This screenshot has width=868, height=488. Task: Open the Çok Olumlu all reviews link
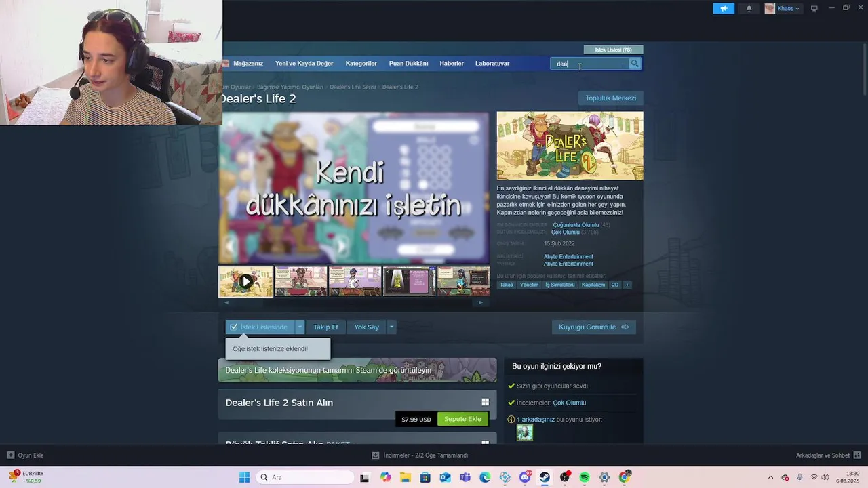pyautogui.click(x=565, y=232)
